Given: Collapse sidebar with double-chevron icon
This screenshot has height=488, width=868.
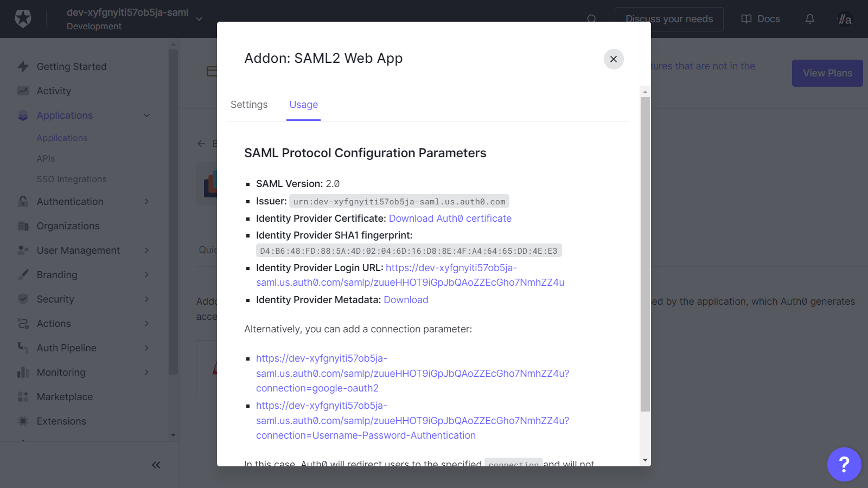Looking at the screenshot, I should [x=156, y=465].
